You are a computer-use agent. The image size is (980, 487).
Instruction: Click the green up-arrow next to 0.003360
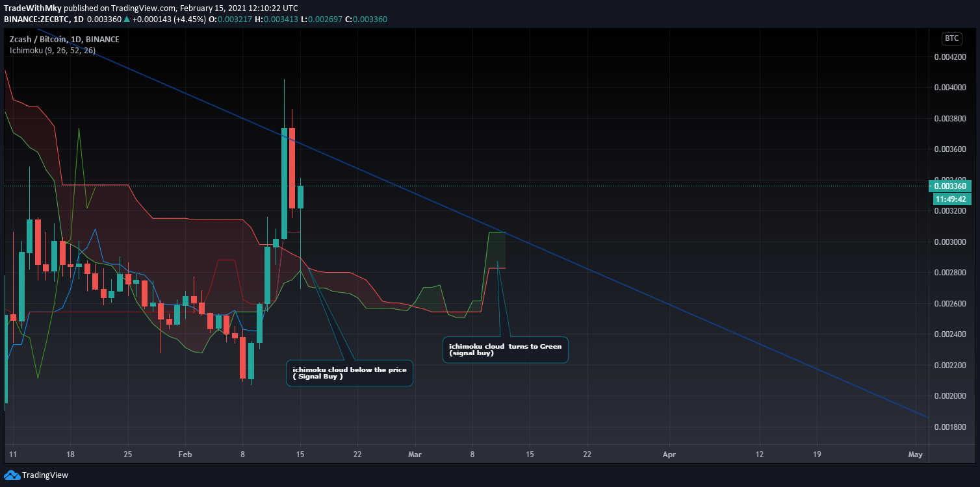click(x=127, y=19)
